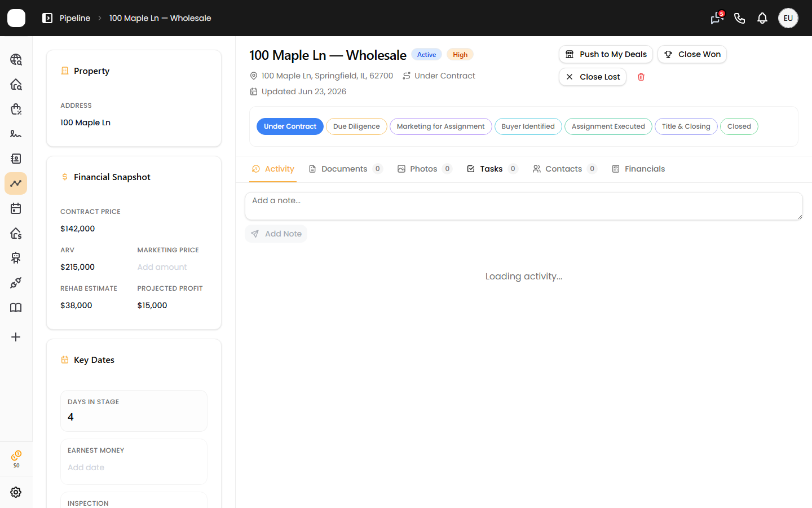The image size is (812, 508).
Task: Open the credits balance icon showing $0
Action: point(16,458)
